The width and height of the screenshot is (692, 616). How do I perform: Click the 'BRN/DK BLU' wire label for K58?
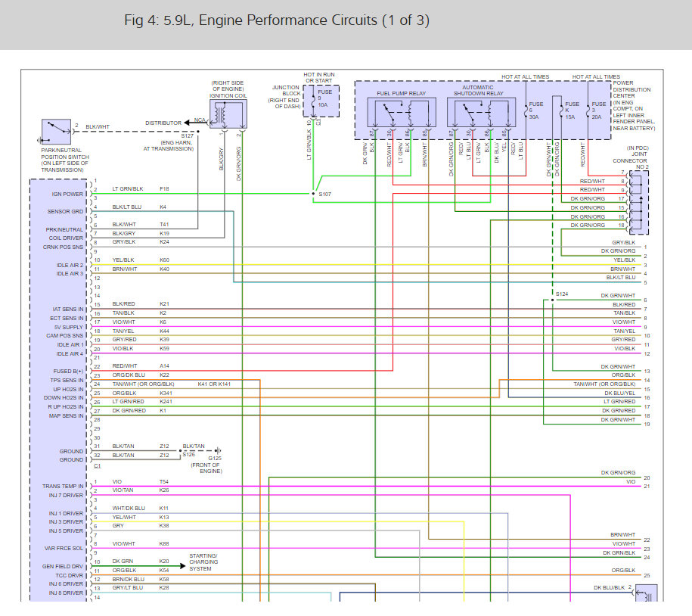(128, 580)
